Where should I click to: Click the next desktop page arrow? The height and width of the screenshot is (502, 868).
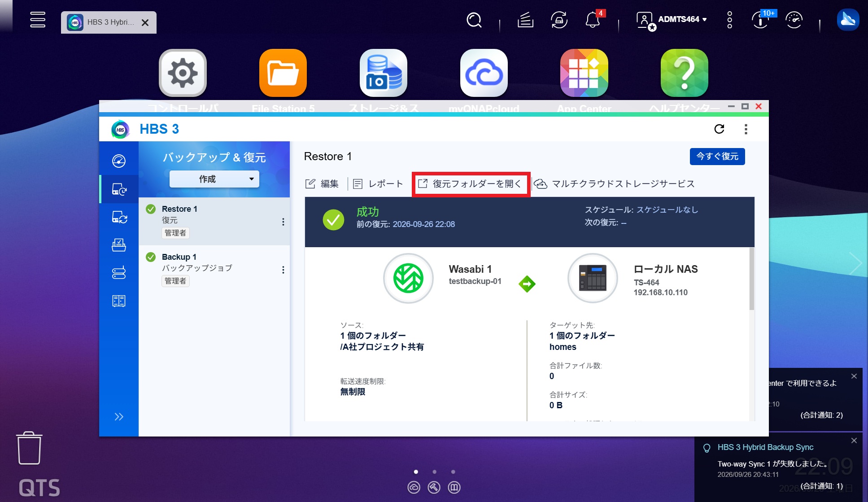(855, 263)
